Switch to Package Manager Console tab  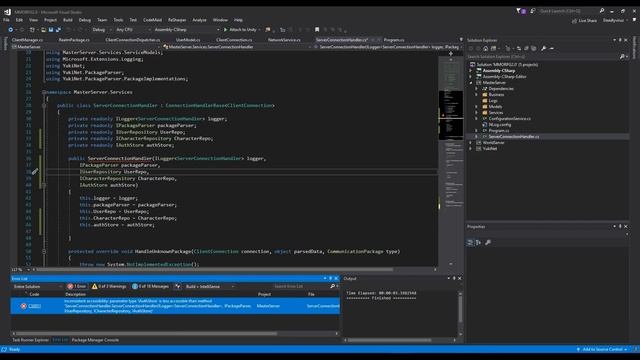(x=95, y=340)
